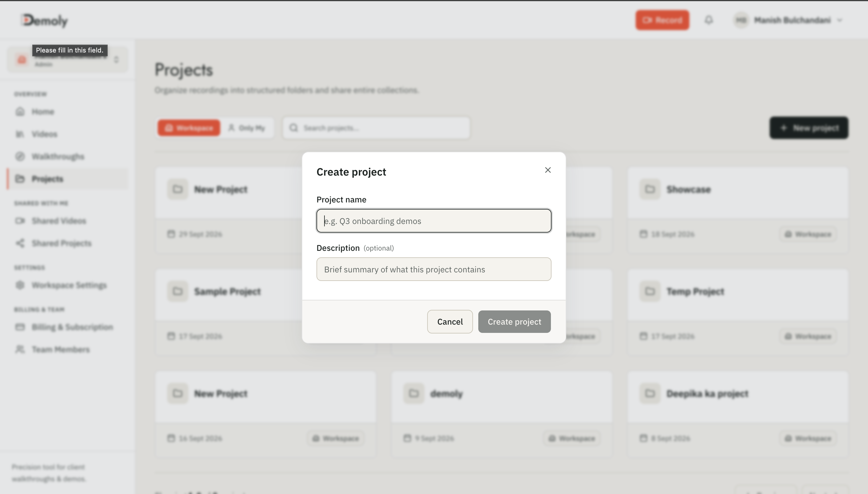This screenshot has height=494, width=868.
Task: Click the folder icon on Showcase card
Action: (650, 189)
